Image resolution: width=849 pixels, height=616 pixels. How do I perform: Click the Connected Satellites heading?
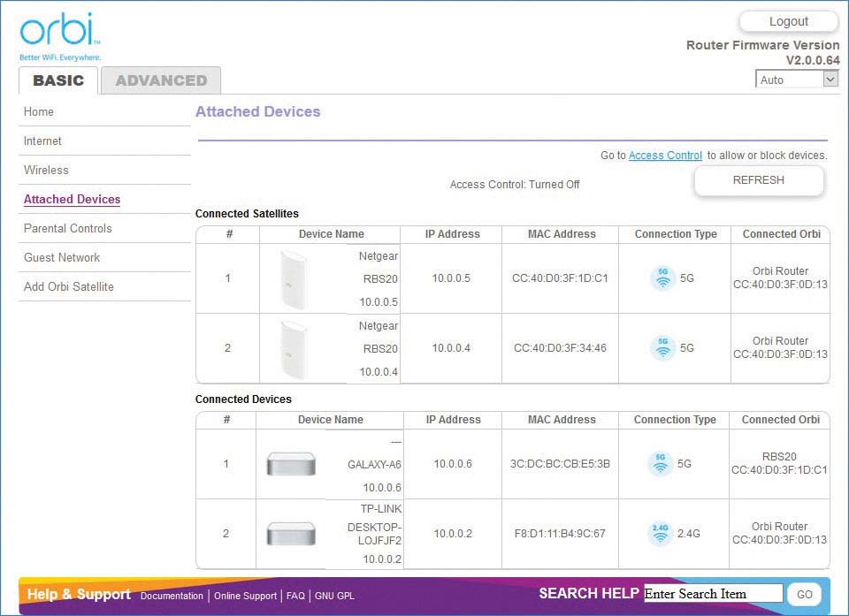247,214
